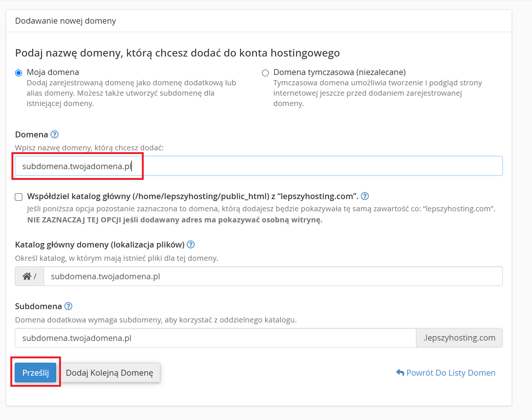This screenshot has width=532, height=420.
Task: Follow the Powrót Do Listy Domen link
Action: [446, 373]
